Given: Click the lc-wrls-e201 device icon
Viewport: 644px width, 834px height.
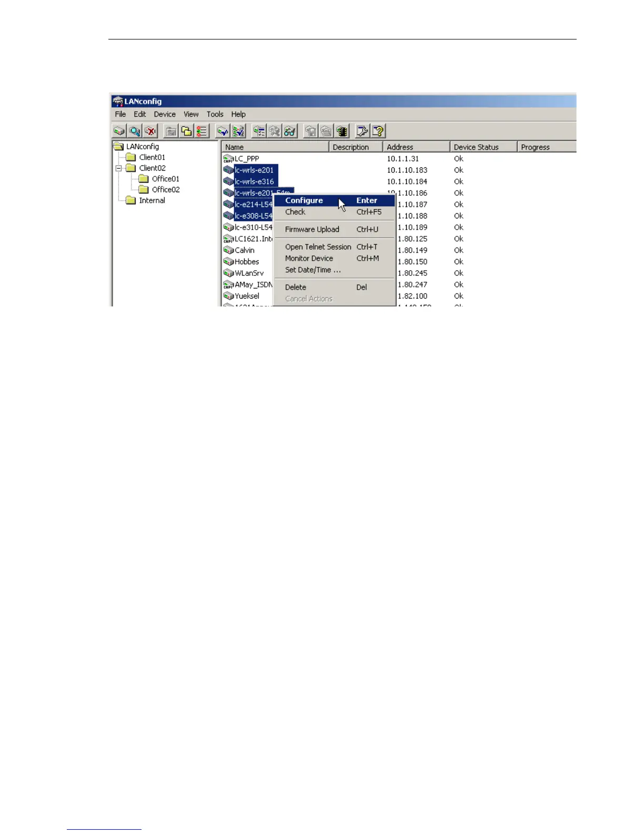Looking at the screenshot, I should (x=228, y=170).
